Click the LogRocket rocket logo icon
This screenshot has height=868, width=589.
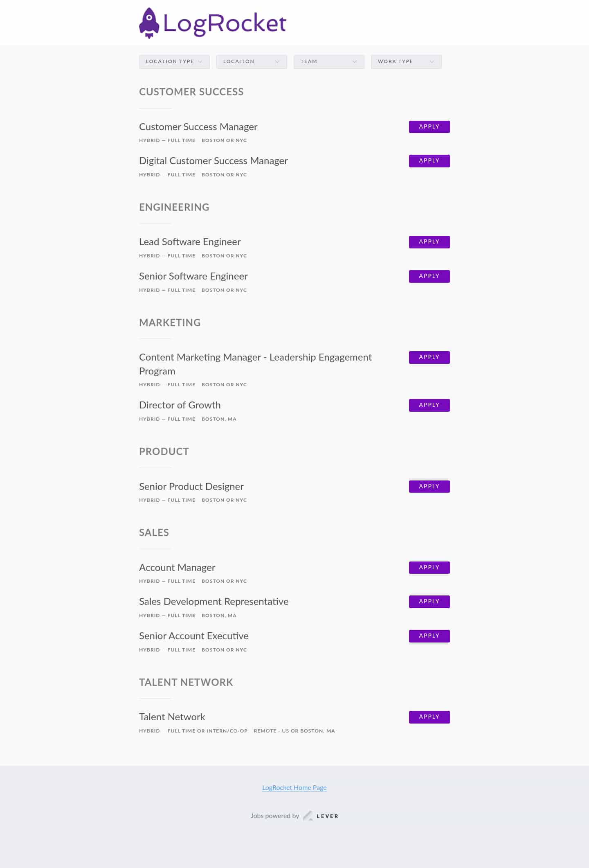[149, 23]
